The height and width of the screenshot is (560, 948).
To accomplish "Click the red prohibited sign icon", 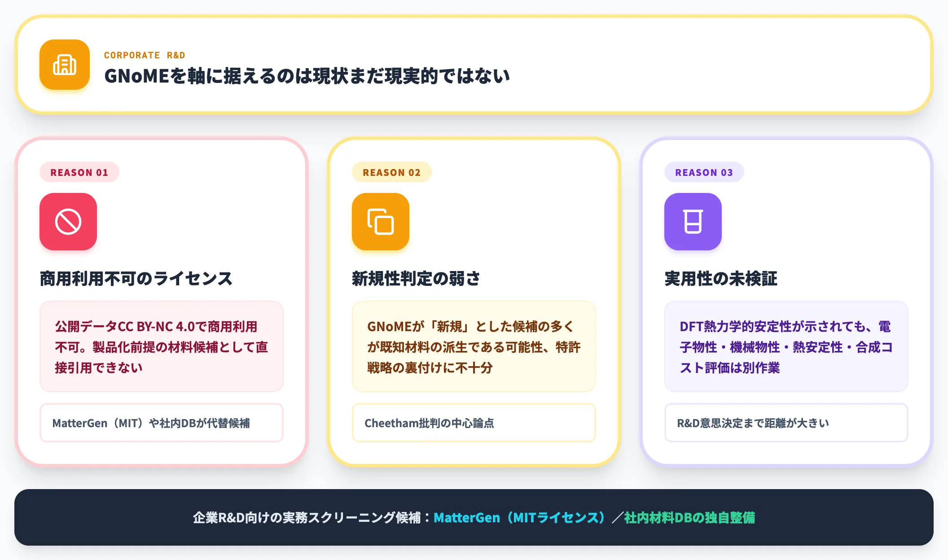I will pyautogui.click(x=68, y=222).
